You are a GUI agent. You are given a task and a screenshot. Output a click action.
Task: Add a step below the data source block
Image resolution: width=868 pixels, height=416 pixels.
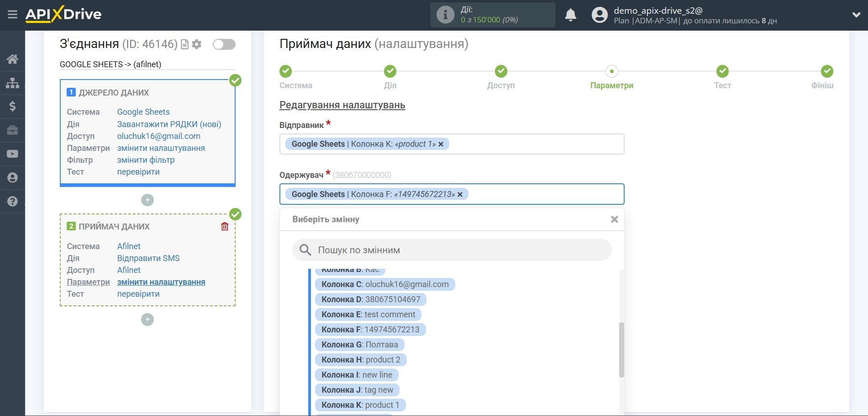click(147, 200)
